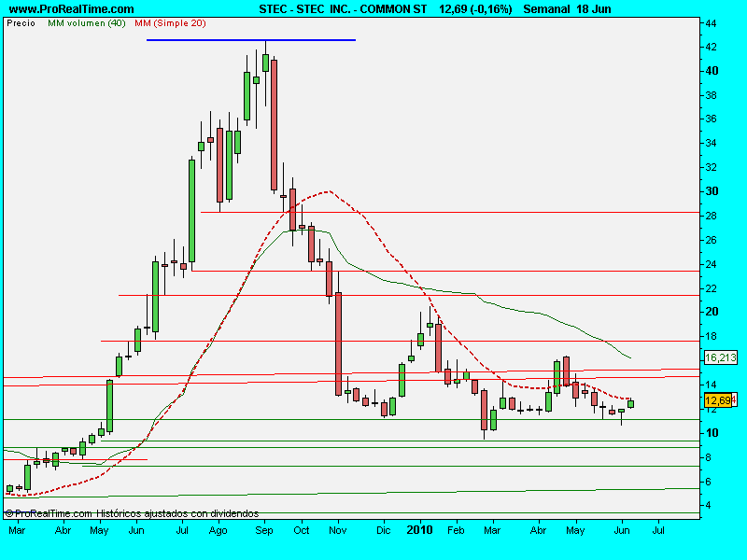Click the Jul label at the axis end
747x560 pixels.
(658, 530)
